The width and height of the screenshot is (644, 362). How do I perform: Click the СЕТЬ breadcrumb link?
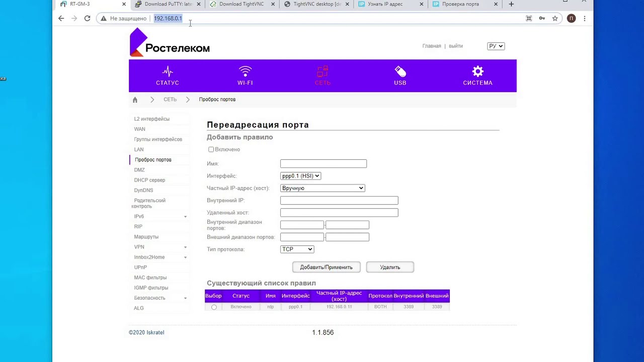pyautogui.click(x=170, y=100)
